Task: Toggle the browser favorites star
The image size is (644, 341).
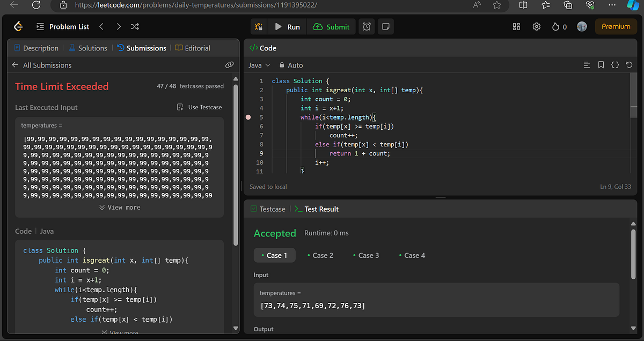Action: point(496,5)
